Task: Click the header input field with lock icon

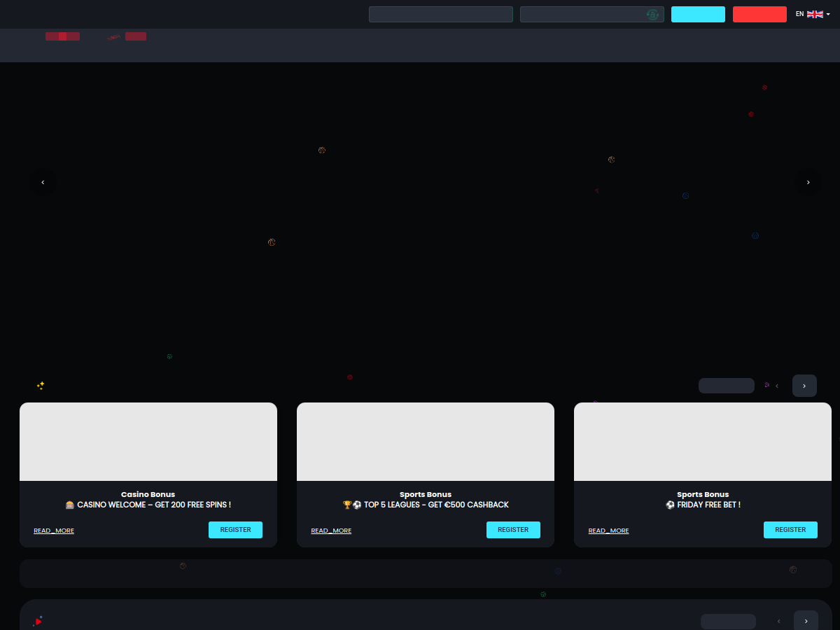Action: click(x=592, y=14)
